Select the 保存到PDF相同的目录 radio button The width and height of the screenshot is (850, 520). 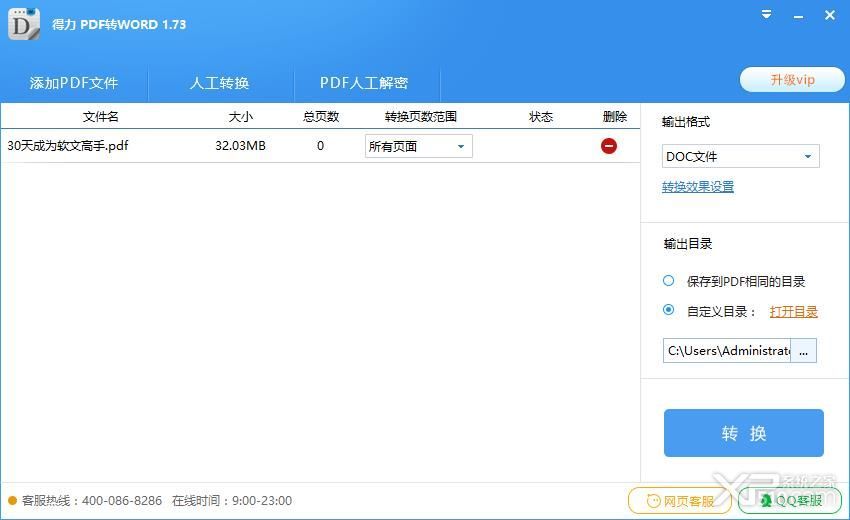(x=668, y=280)
